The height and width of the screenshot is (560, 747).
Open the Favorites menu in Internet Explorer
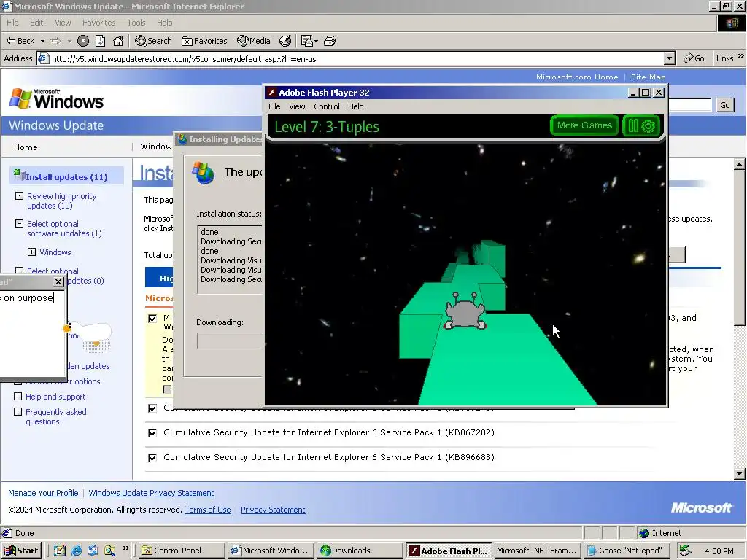(98, 23)
